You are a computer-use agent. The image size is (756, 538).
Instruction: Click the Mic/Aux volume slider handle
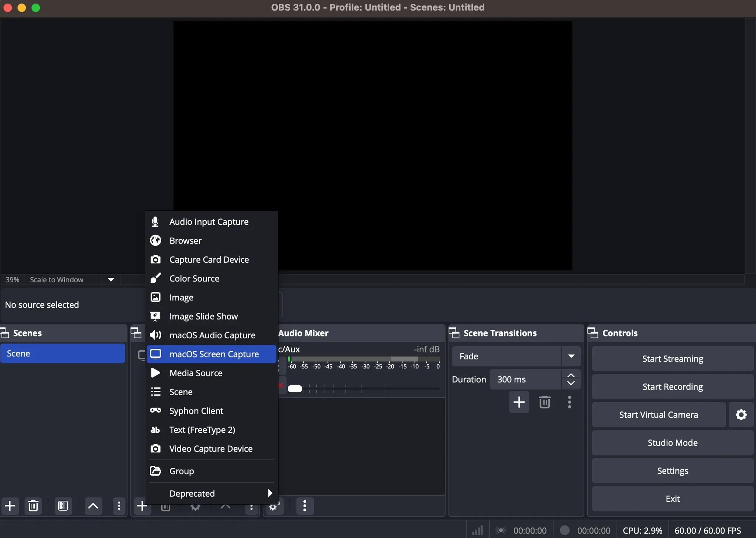click(295, 389)
